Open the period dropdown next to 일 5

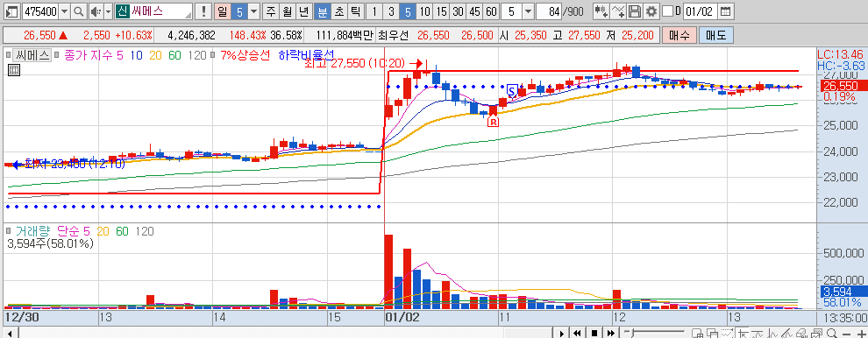point(253,11)
